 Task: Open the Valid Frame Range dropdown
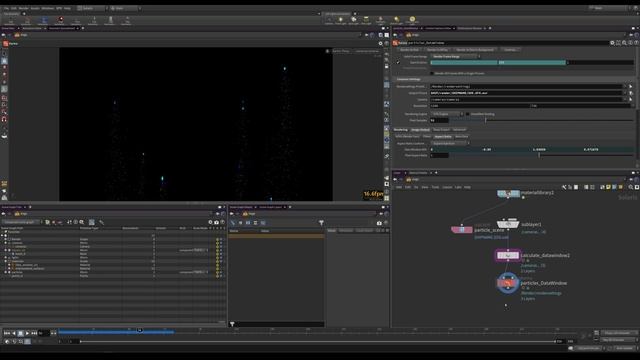(455, 56)
